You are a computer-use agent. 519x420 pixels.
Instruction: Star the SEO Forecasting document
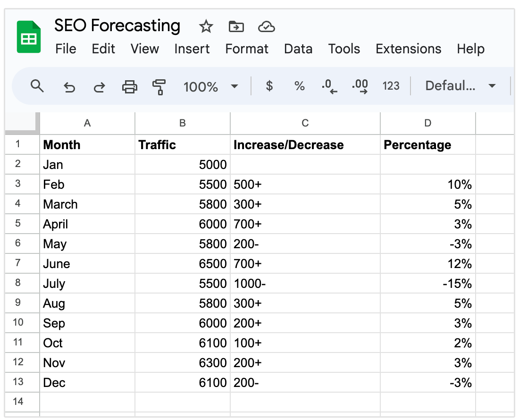coord(206,26)
